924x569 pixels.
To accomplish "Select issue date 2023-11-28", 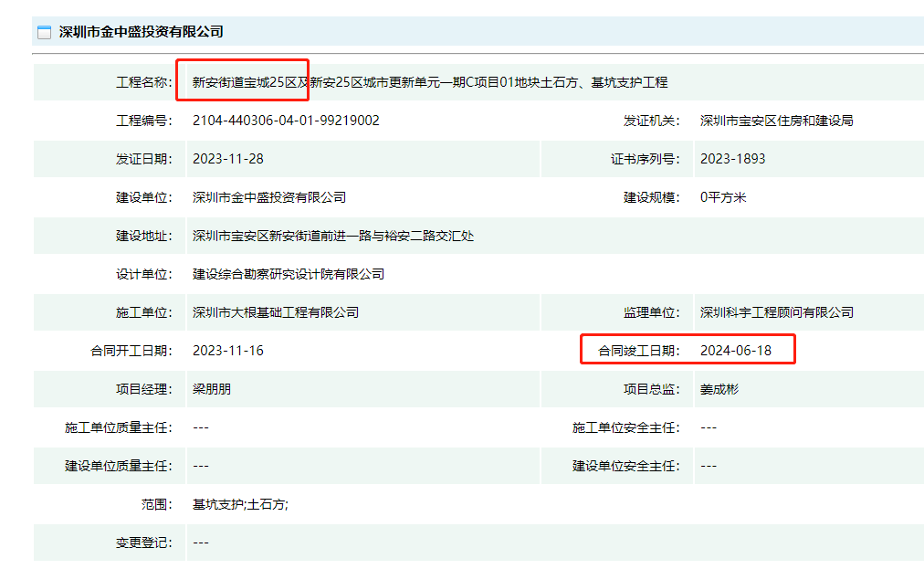I will 228,159.
